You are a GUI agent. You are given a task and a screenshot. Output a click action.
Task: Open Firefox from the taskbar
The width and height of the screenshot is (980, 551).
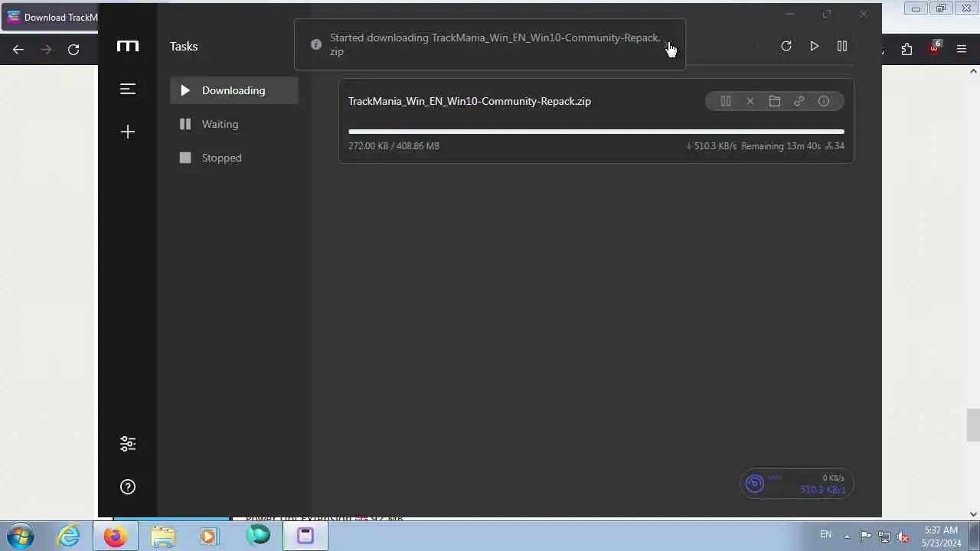[116, 536]
